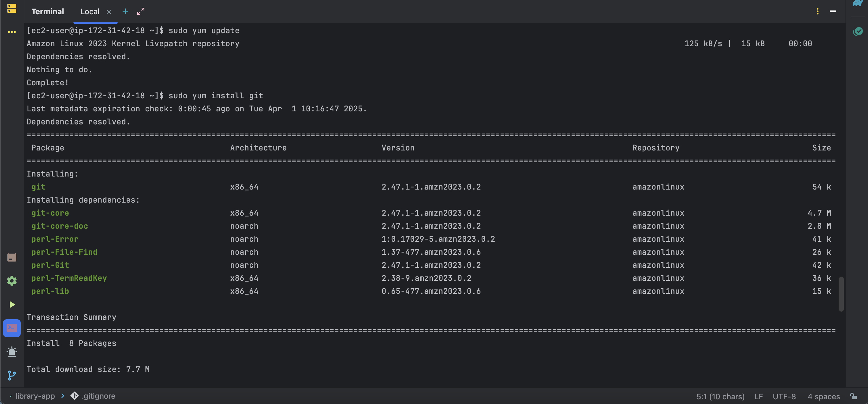Click the git-core-doc package name

pos(60,226)
